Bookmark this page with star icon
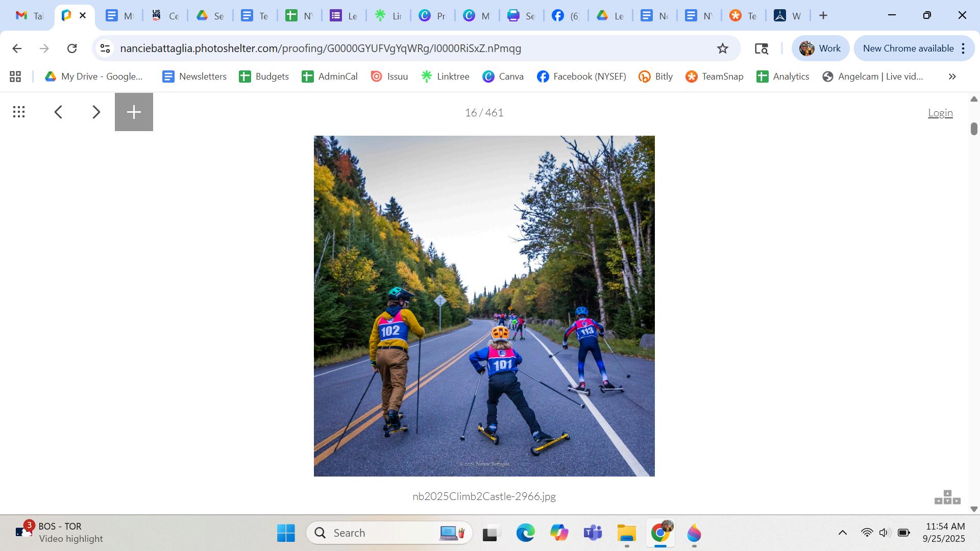 [x=722, y=48]
